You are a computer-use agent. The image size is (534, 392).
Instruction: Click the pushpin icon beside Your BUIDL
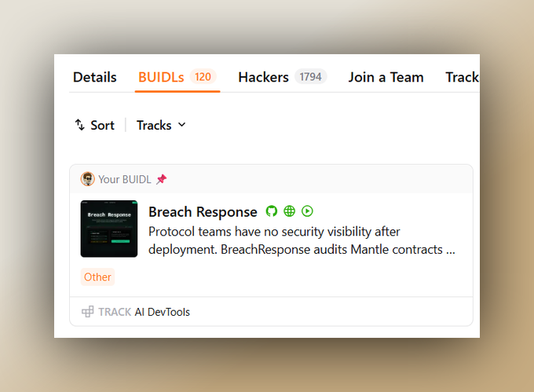162,179
